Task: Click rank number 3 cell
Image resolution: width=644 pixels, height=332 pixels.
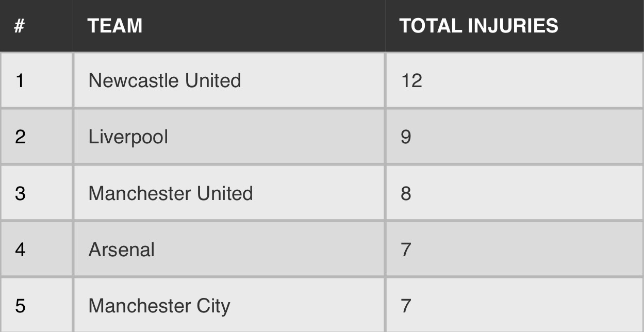Action: (x=36, y=193)
